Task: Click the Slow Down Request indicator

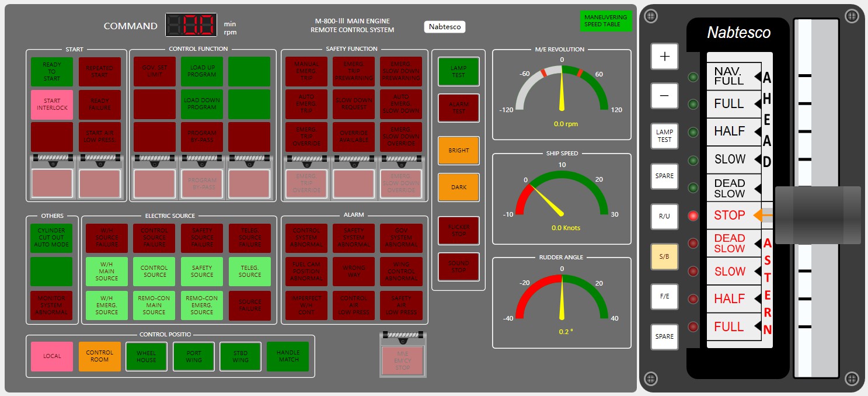Action: pyautogui.click(x=354, y=104)
